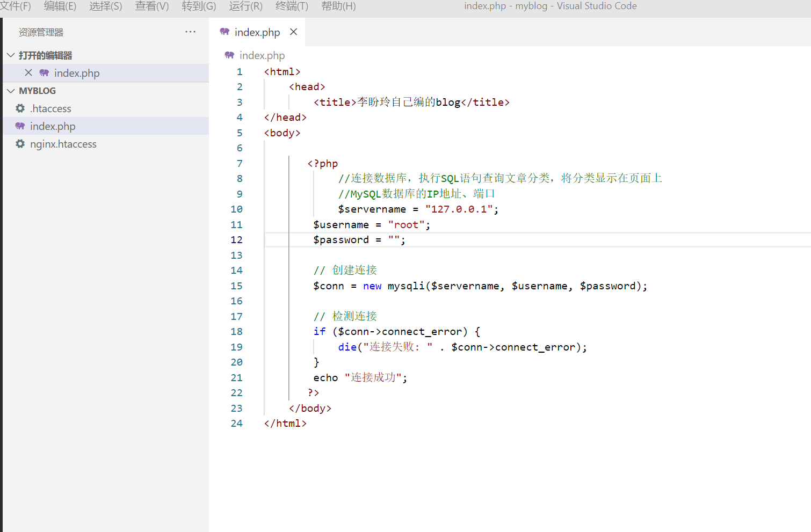Click the nginx.htaccess gear file icon

click(x=20, y=144)
